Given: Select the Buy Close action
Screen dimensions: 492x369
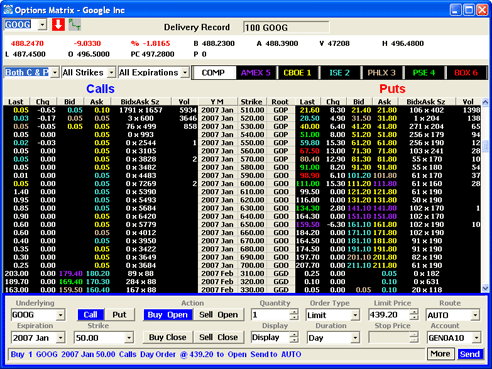Looking at the screenshot, I should point(168,337).
